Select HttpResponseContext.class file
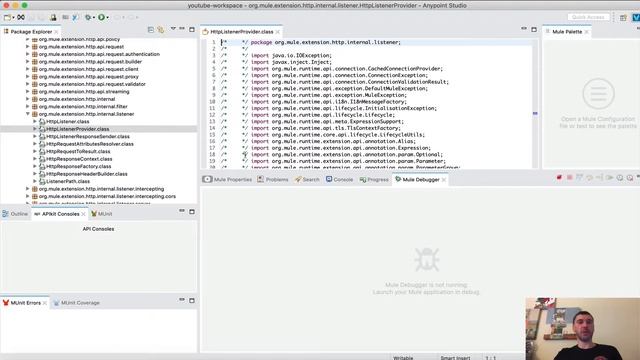Viewport: 640px width, 360px height. [79, 159]
